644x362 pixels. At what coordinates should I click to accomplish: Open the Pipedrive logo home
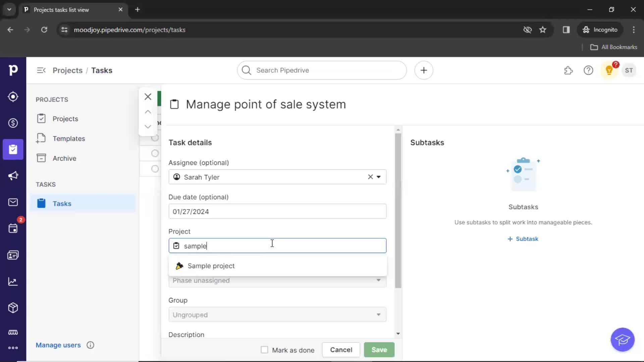click(13, 70)
